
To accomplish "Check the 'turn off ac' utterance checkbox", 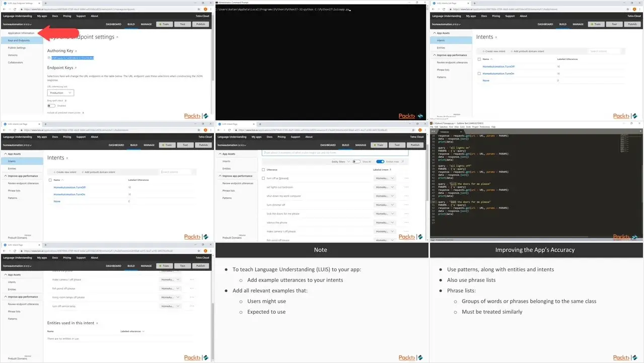I will tap(263, 178).
